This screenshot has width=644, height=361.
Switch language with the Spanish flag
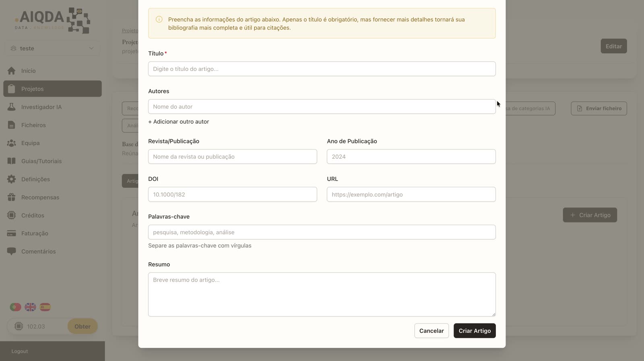click(45, 307)
